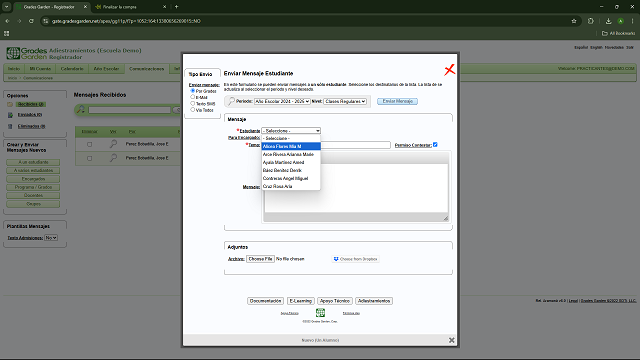Click Choose File in Adjuntos

pyautogui.click(x=260, y=259)
